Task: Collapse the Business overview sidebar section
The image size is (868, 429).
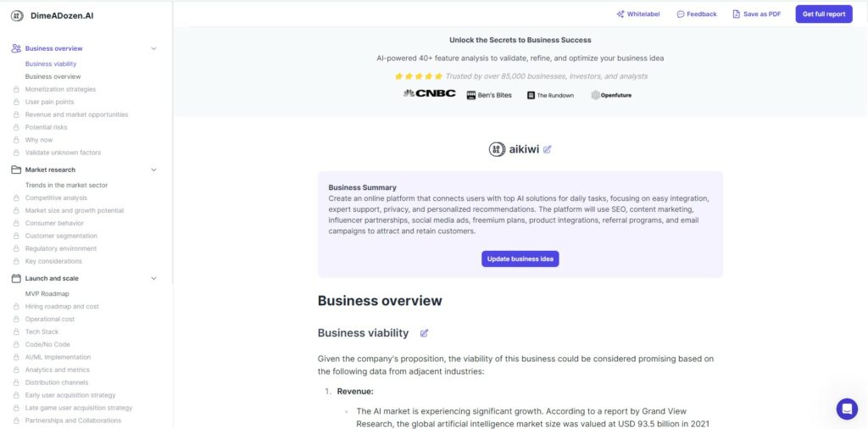Action: pos(154,48)
